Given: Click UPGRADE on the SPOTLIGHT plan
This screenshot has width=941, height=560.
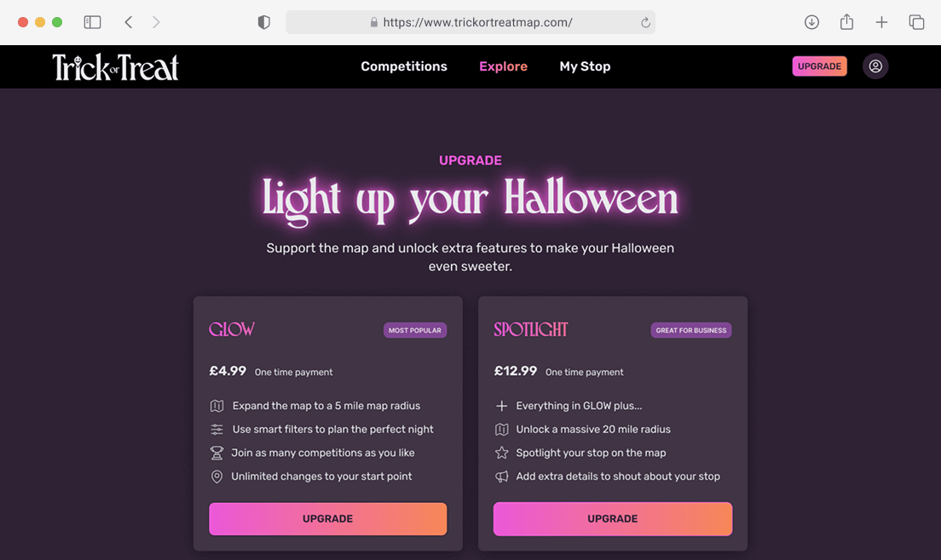Looking at the screenshot, I should click(x=612, y=518).
